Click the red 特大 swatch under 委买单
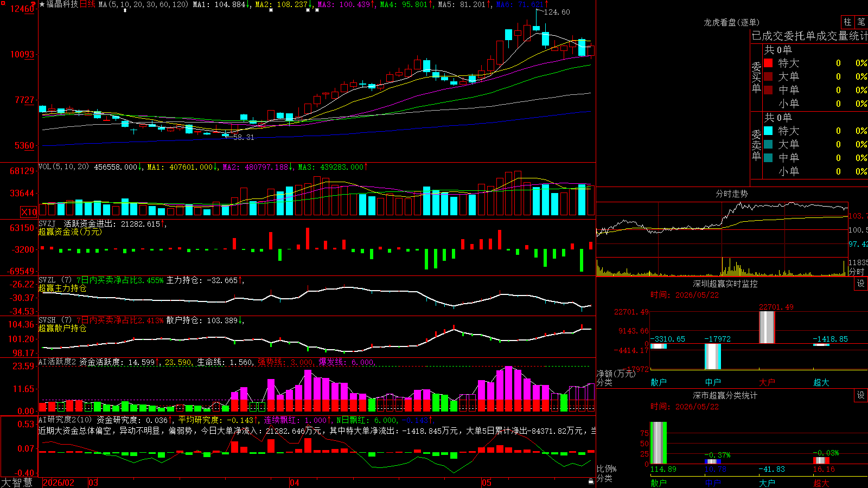This screenshot has width=868, height=488. pos(768,63)
